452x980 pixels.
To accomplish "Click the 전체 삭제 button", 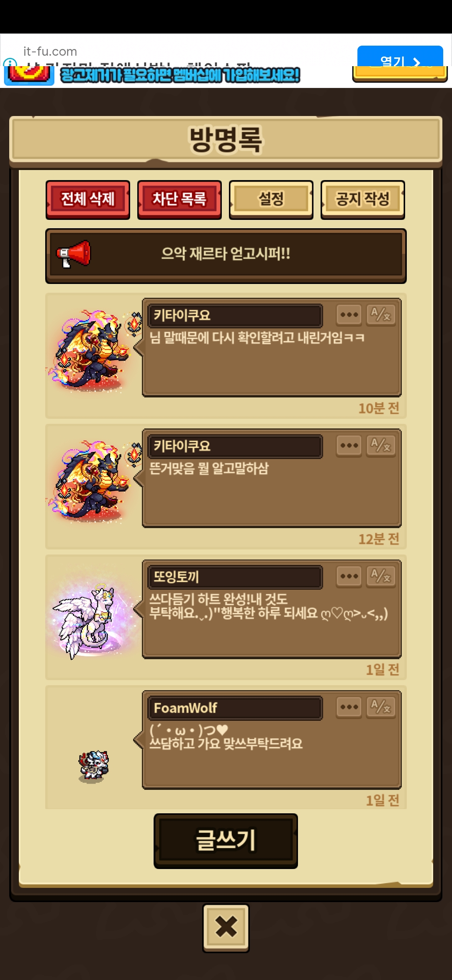I will coord(88,200).
